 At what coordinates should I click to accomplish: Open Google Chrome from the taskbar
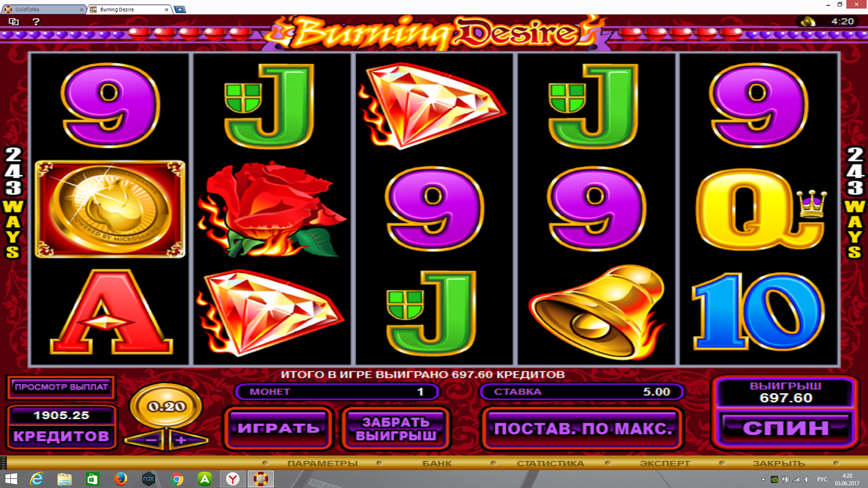176,479
